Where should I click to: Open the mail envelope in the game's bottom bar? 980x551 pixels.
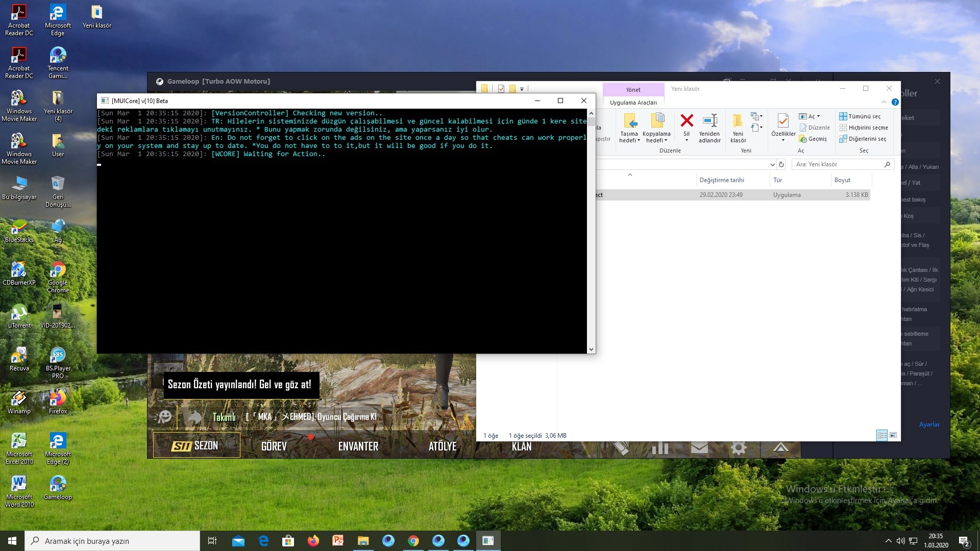tap(699, 448)
